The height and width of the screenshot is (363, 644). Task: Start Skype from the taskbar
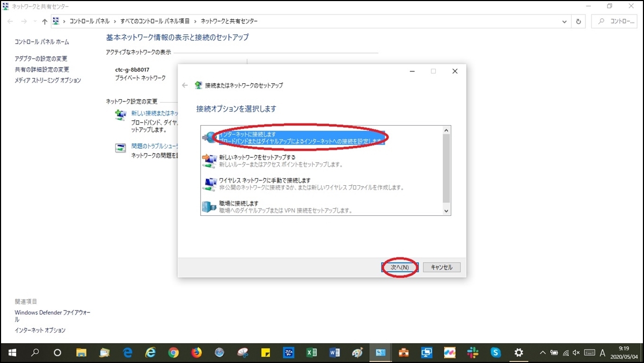[x=496, y=353]
